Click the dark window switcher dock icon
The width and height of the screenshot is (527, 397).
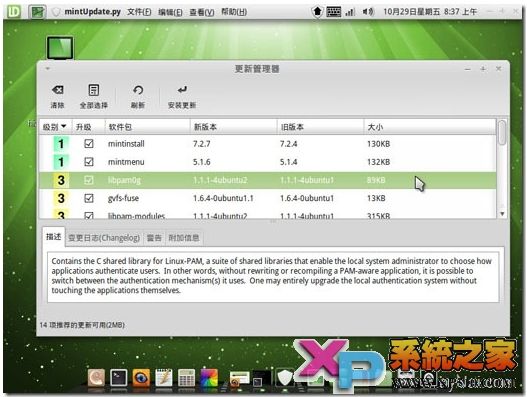(x=261, y=379)
